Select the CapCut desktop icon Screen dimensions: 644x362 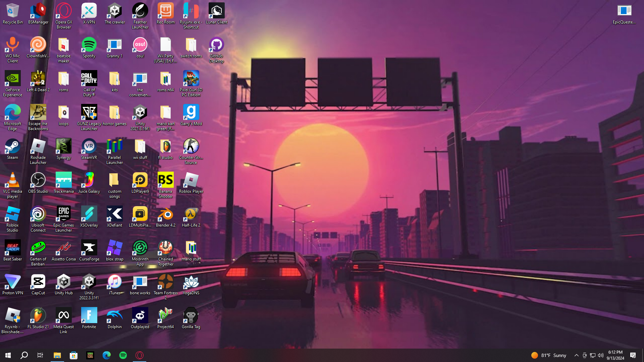click(x=38, y=285)
